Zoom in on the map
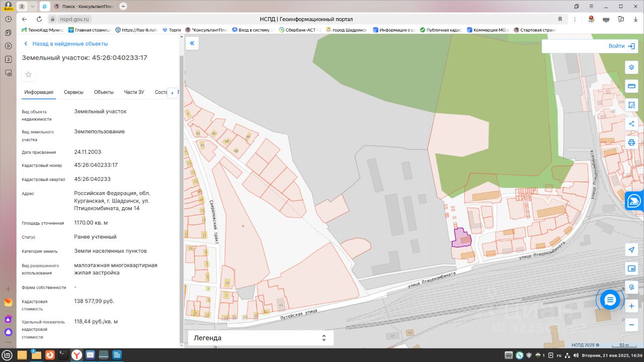 631,306
